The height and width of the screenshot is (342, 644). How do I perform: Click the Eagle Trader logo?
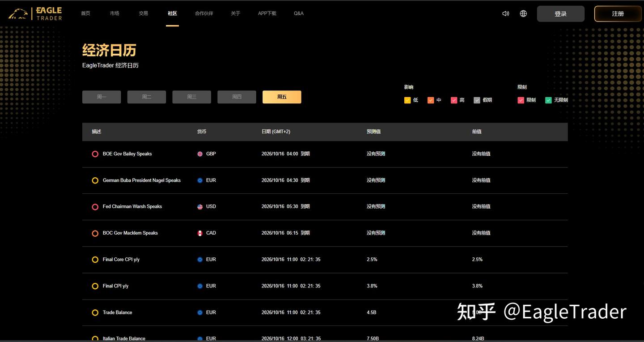pyautogui.click(x=35, y=13)
